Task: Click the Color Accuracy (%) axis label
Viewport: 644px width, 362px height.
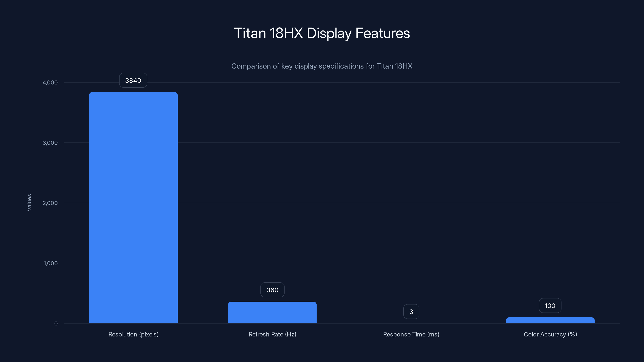Action: (x=550, y=334)
